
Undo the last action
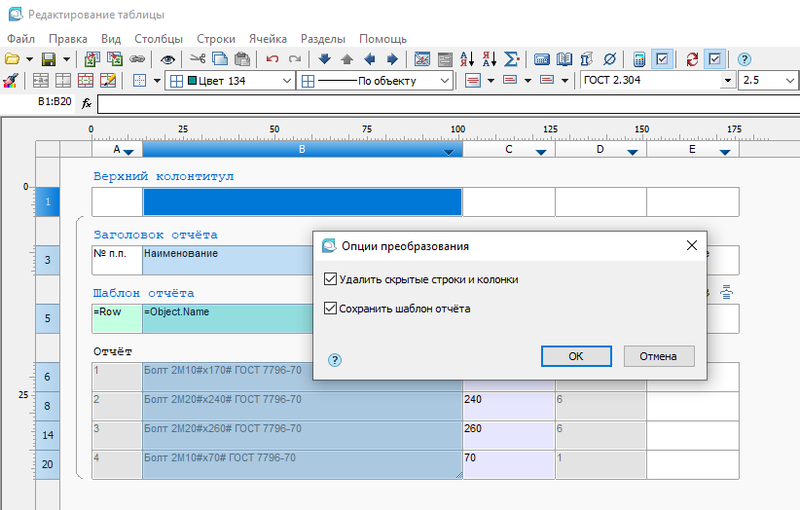272,59
